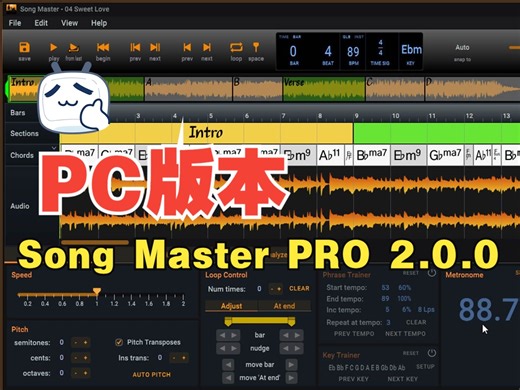Expand the Chords row chevron

54,147
